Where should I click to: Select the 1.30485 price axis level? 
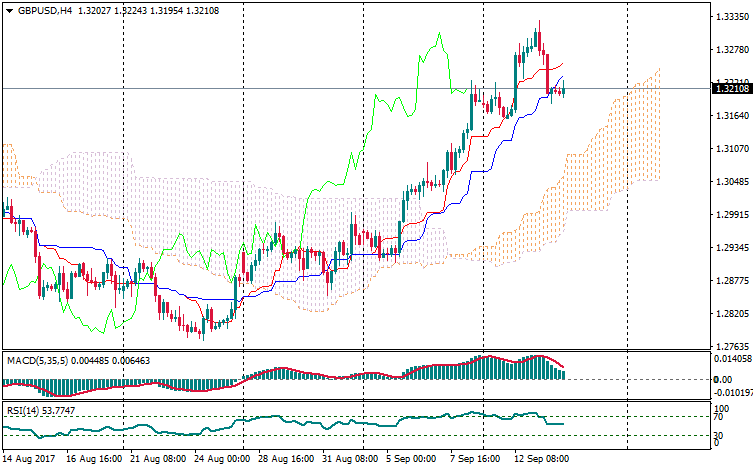tap(733, 182)
